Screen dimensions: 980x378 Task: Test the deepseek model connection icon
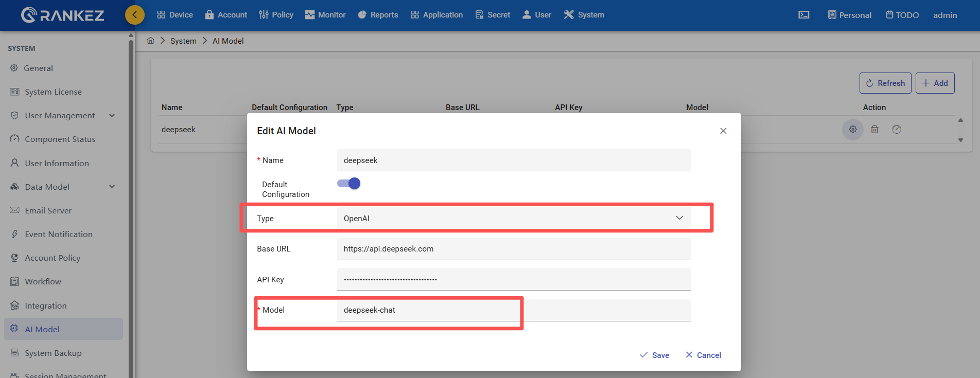(897, 130)
